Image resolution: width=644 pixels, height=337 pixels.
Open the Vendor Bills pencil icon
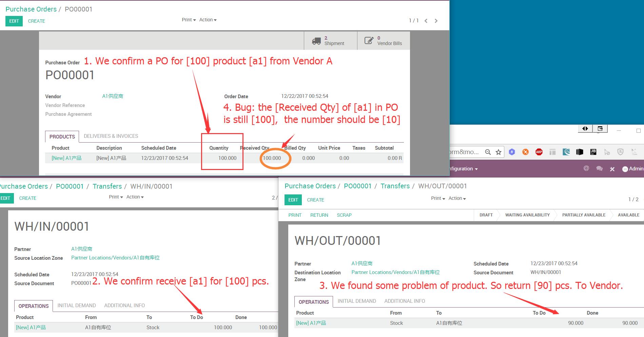[369, 41]
